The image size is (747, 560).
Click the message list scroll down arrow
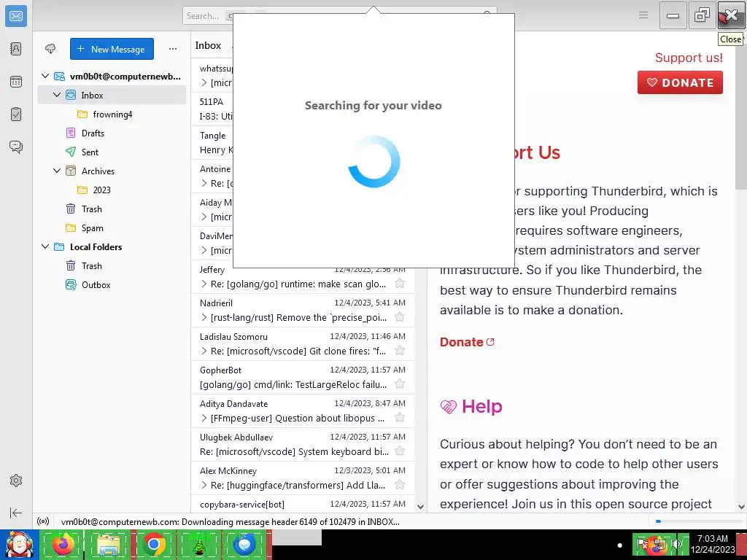click(x=420, y=507)
